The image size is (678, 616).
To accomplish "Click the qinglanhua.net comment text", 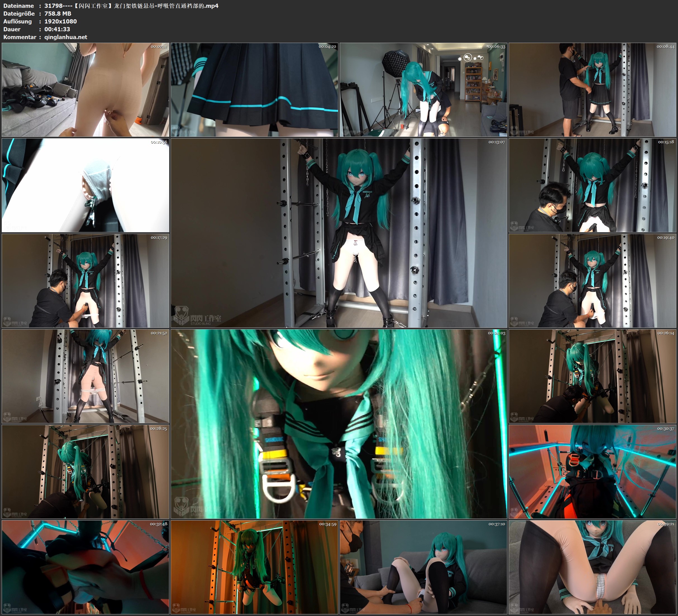I will (66, 37).
